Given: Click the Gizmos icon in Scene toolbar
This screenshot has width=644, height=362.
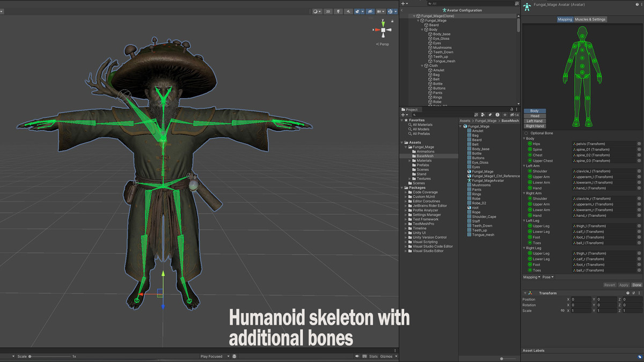Looking at the screenshot, I should tap(391, 11).
